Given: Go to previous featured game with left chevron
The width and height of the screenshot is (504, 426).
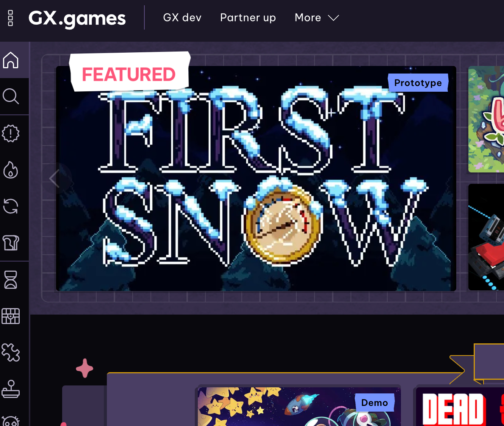Looking at the screenshot, I should coord(55,178).
